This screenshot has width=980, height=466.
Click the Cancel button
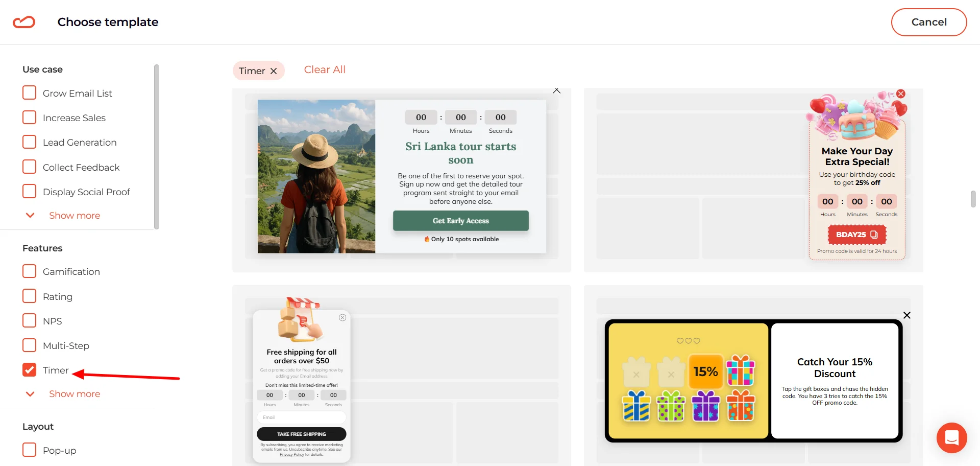(x=928, y=22)
